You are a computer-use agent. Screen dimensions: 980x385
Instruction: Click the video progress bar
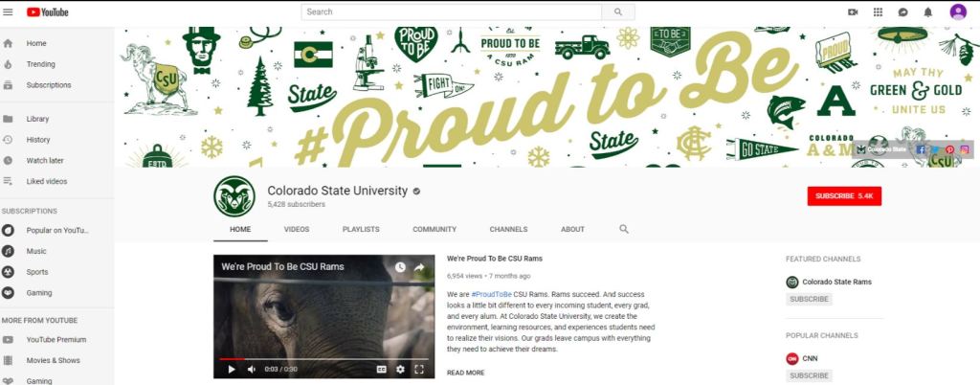pos(323,359)
